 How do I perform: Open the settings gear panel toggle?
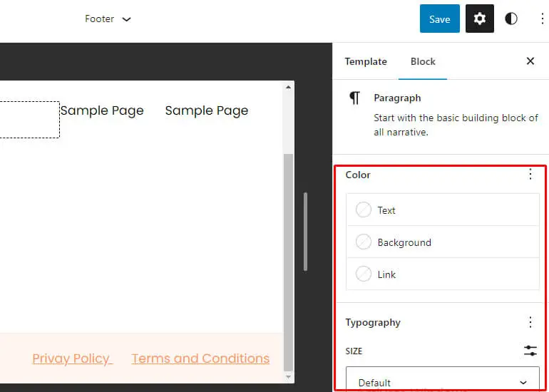(x=479, y=19)
